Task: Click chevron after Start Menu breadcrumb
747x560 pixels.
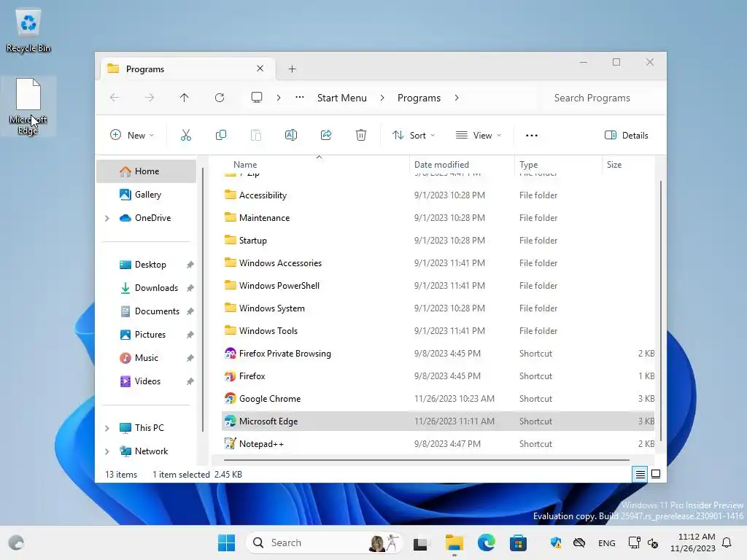Action: coord(382,98)
